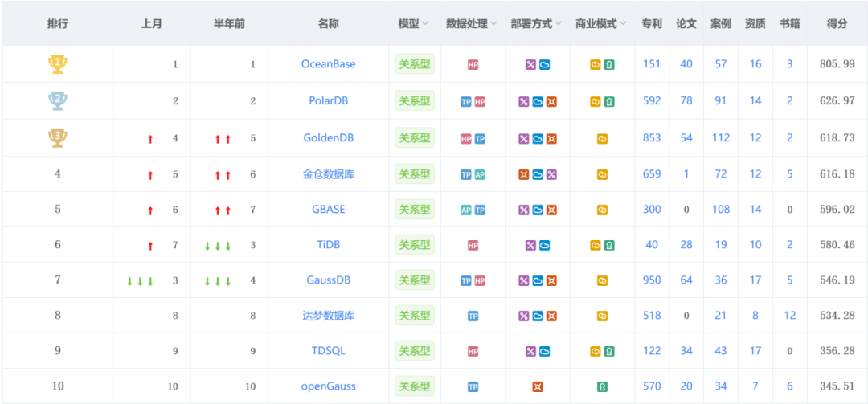Open the GBASE database link
Image resolution: width=868 pixels, height=404 pixels.
(x=328, y=209)
